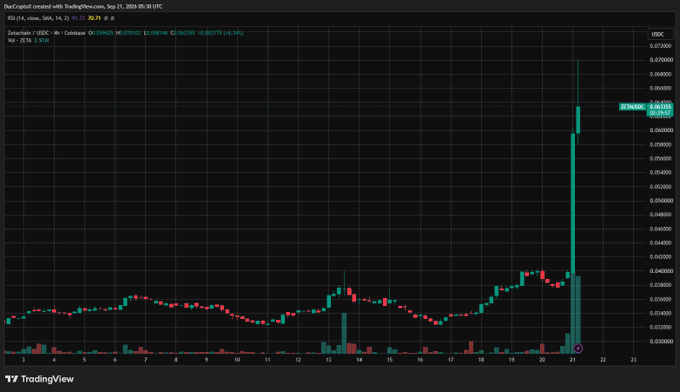680x392 pixels.
Task: Click date 9 on the time axis
Action: point(206,360)
